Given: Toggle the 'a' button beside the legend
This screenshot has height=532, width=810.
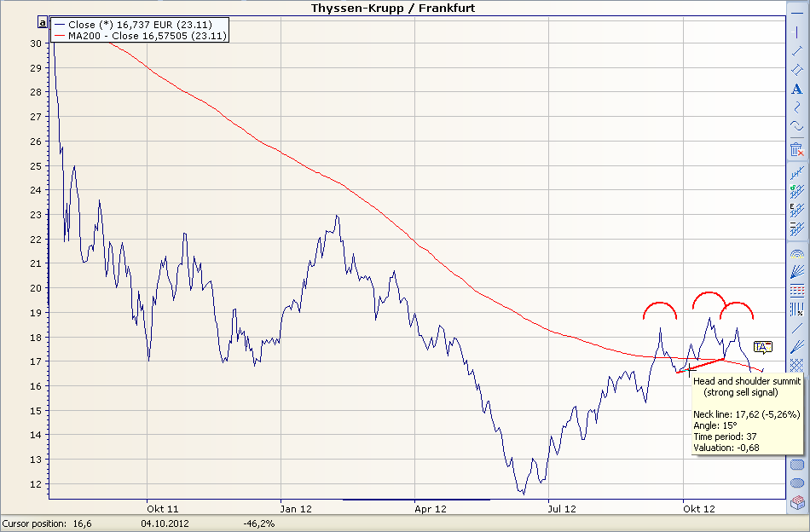Looking at the screenshot, I should 43,25.
